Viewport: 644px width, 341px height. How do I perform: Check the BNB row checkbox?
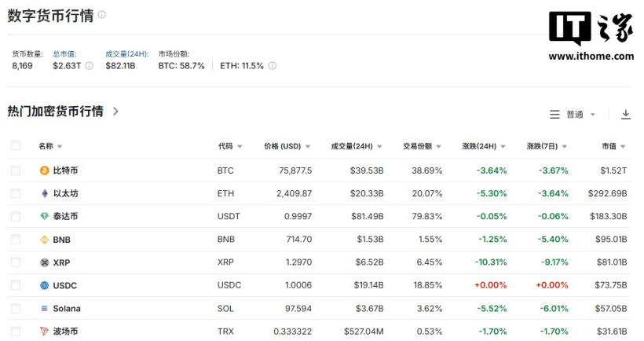point(16,240)
